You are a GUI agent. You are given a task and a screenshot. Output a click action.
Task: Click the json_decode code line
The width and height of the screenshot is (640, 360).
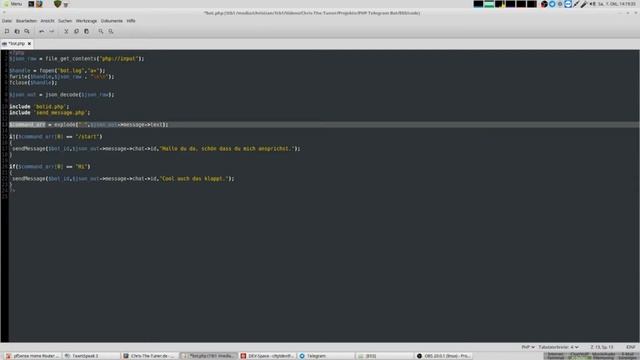[x=62, y=95]
